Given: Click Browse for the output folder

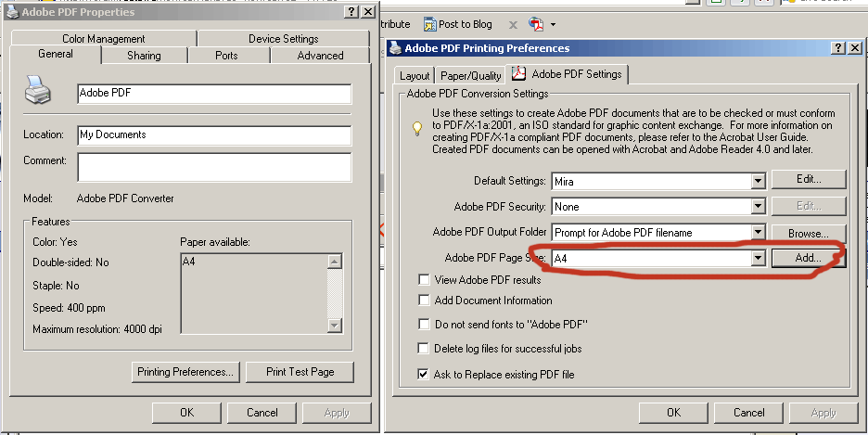Looking at the screenshot, I should pos(809,233).
